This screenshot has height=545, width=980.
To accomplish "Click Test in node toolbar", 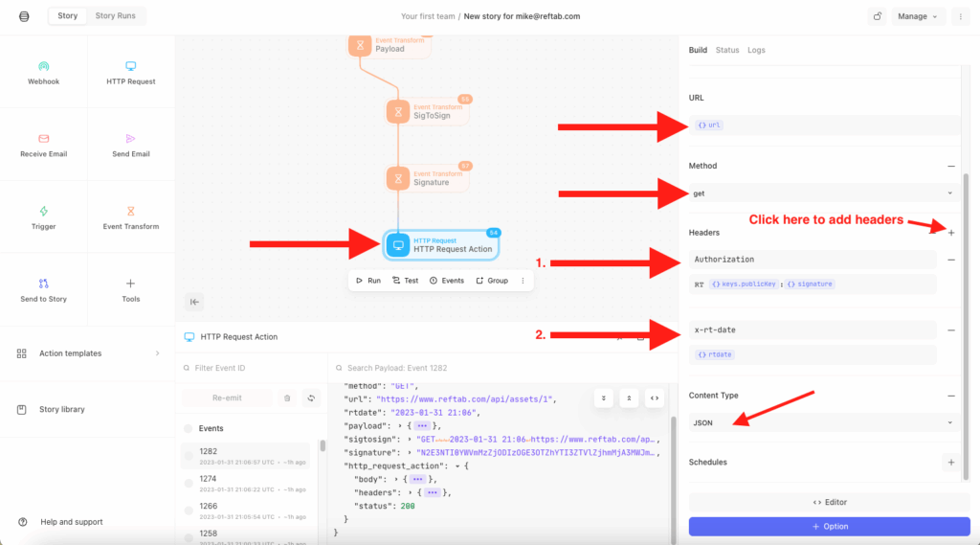I will (x=405, y=281).
